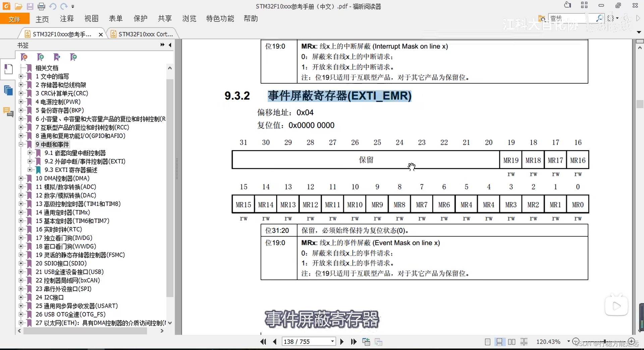Open the bookmarks sidebar panel icon
This screenshot has width=644, height=350.
[8, 70]
